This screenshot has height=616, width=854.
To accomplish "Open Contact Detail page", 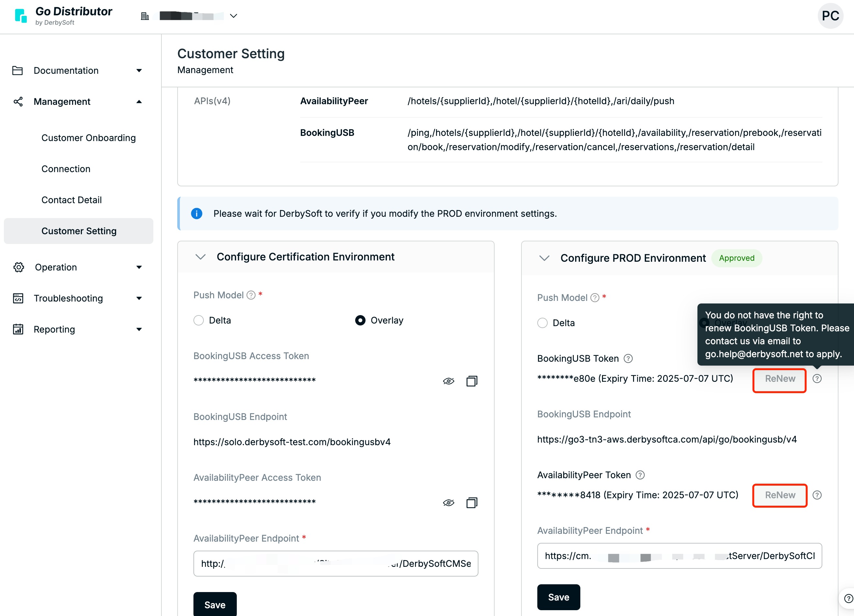I will pyautogui.click(x=71, y=200).
